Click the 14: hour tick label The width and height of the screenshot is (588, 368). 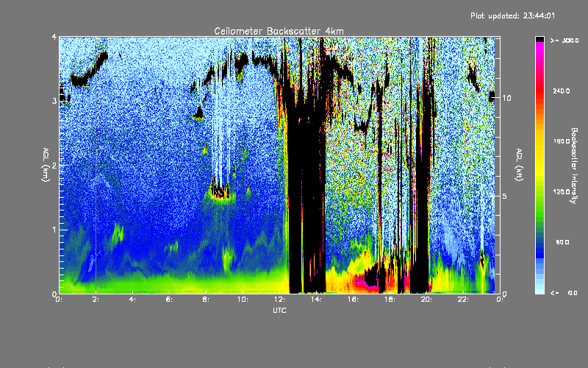pyautogui.click(x=316, y=300)
